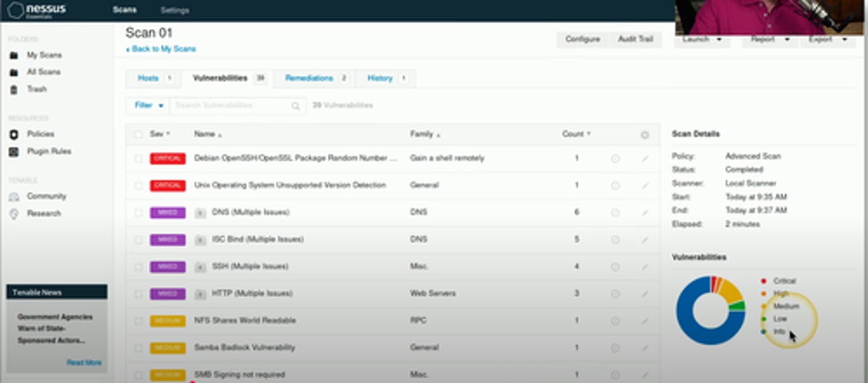The width and height of the screenshot is (868, 383).
Task: Click the red CRITICAL severity badge for Unix OS
Action: pyautogui.click(x=167, y=185)
